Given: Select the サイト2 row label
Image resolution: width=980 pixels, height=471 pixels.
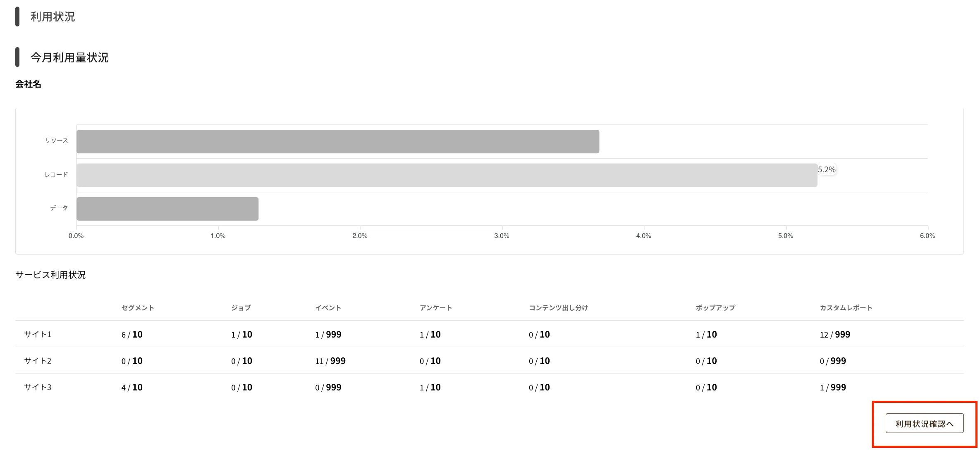Looking at the screenshot, I should tap(38, 361).
